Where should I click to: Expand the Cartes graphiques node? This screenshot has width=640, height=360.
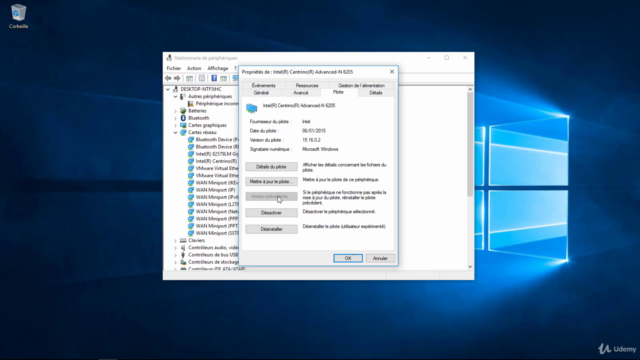coord(175,125)
